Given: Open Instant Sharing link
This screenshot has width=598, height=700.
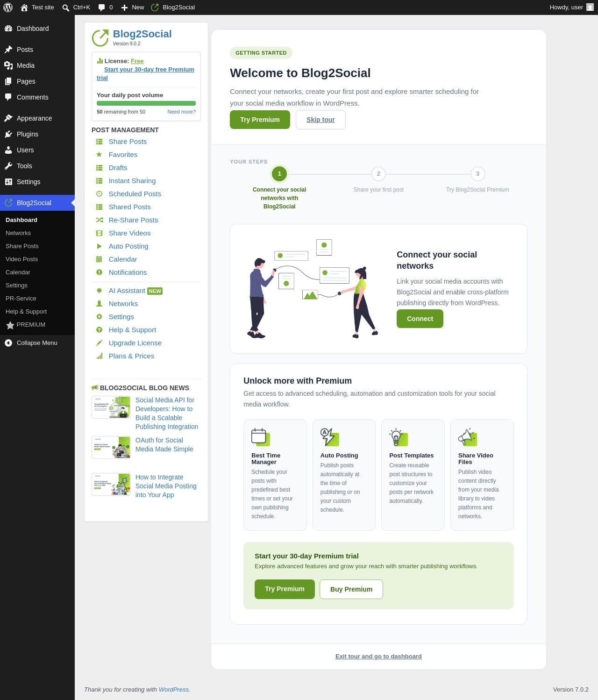Looking at the screenshot, I should (x=132, y=181).
